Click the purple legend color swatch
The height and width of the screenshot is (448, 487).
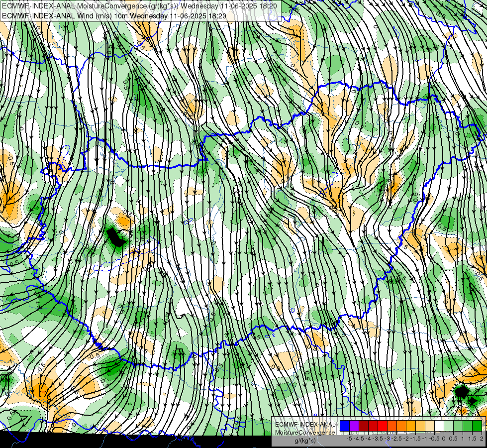[354, 426]
